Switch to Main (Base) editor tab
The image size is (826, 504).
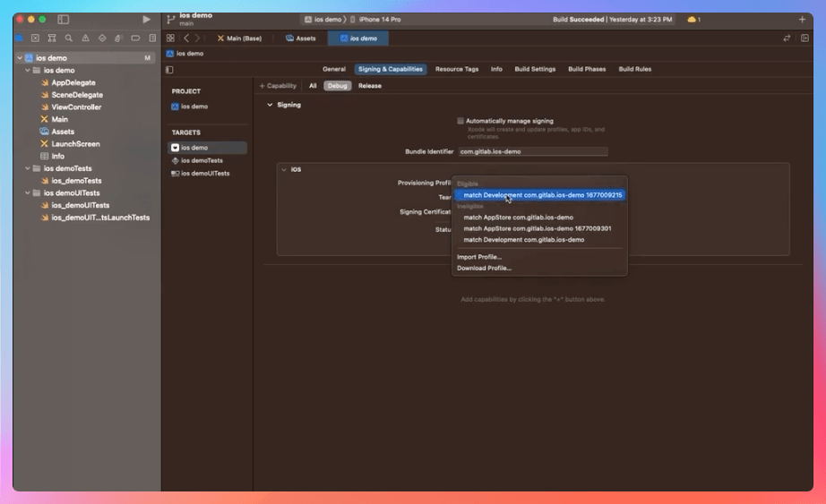click(240, 38)
